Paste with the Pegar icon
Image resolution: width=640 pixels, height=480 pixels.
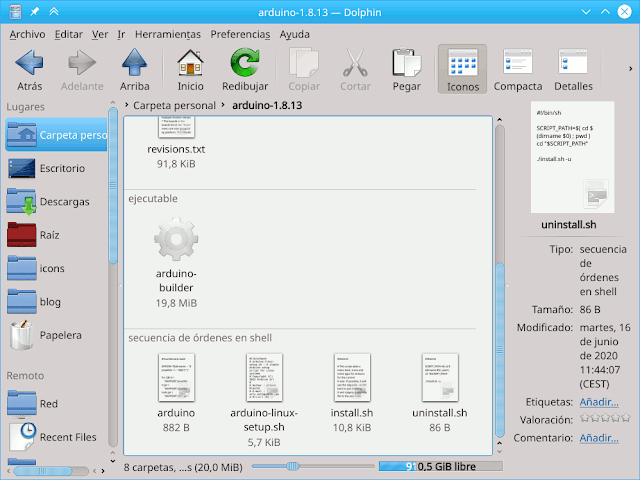407,70
